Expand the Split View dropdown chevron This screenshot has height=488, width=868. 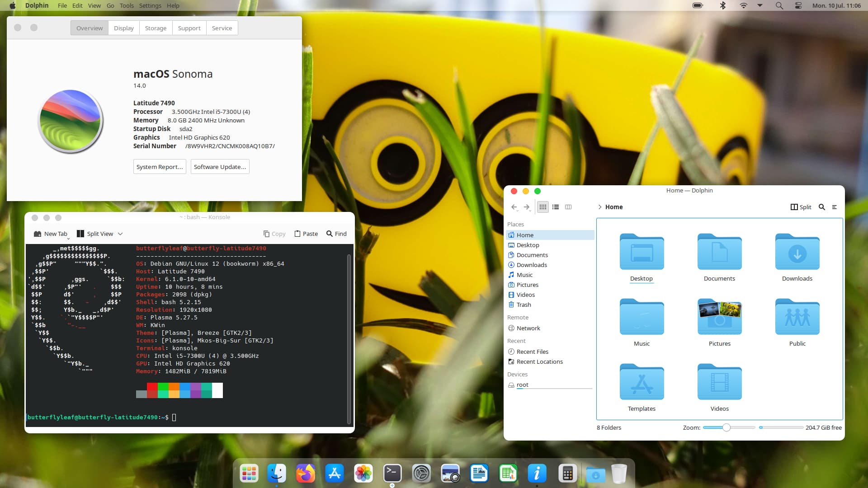(x=120, y=234)
